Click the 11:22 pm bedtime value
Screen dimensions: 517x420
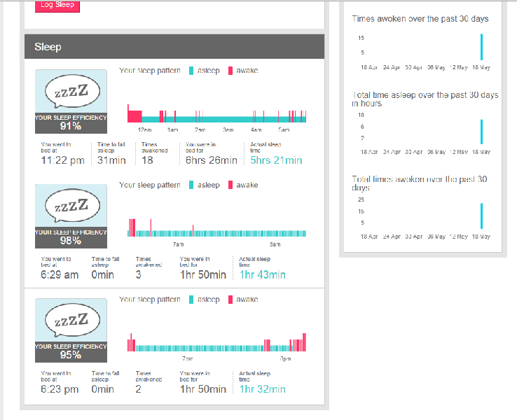(x=62, y=160)
